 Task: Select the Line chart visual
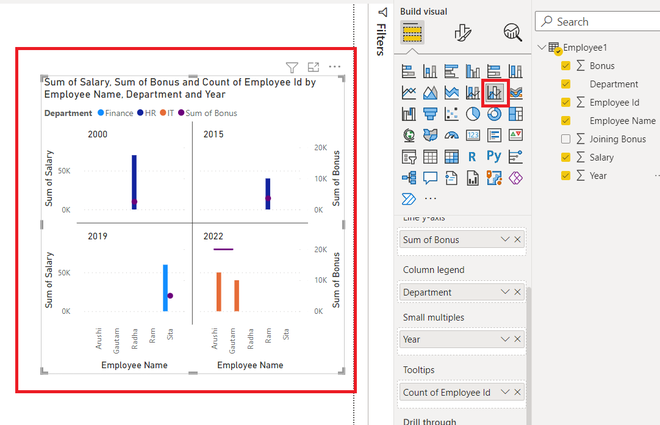[408, 93]
